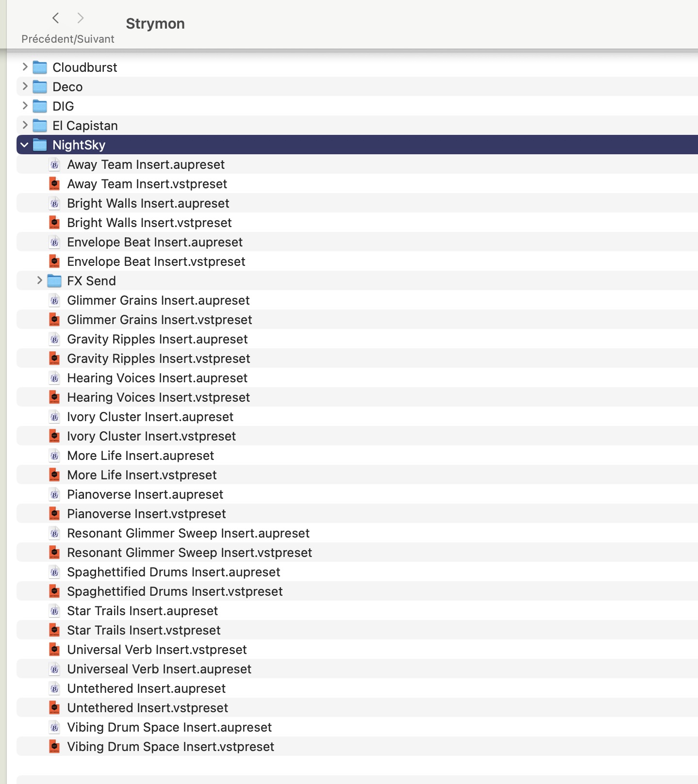698x784 pixels.
Task: Select 'Universal Verb Insert.vstpreset' file name
Action: [x=157, y=650]
